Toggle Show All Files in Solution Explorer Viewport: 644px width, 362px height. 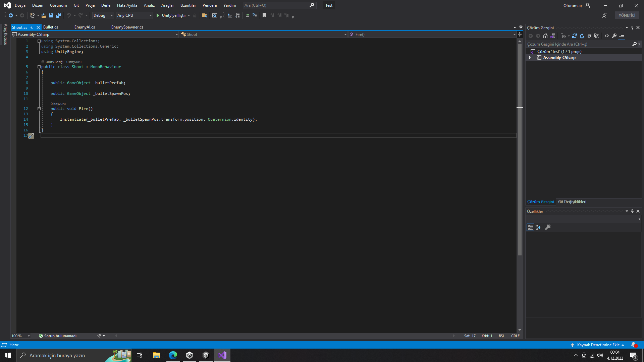pos(597,36)
